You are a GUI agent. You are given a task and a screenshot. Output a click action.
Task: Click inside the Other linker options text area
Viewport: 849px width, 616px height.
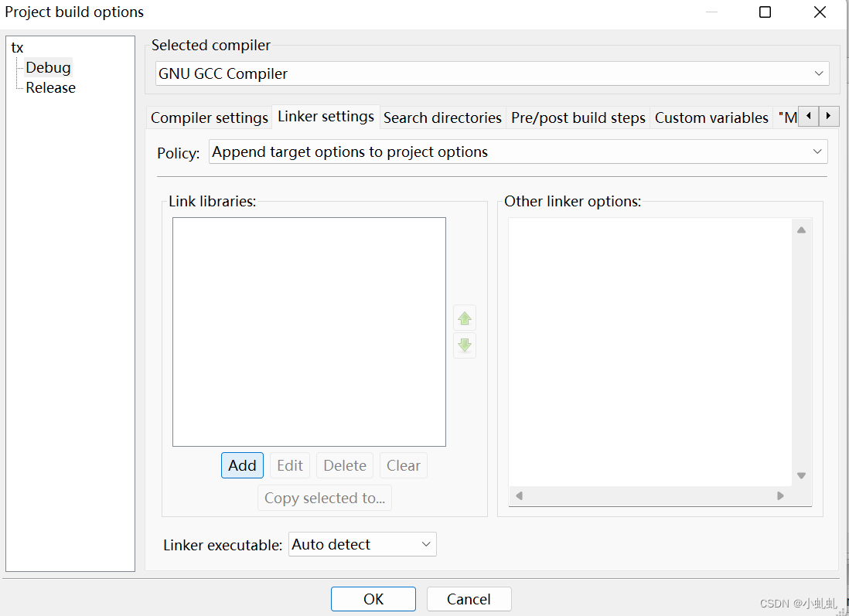coord(650,352)
